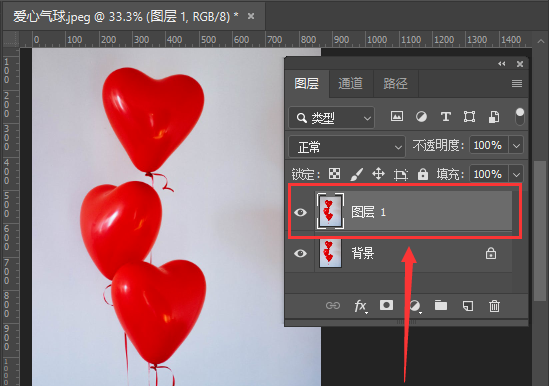The image size is (549, 386).
Task: Click the link layers icon
Action: point(333,306)
